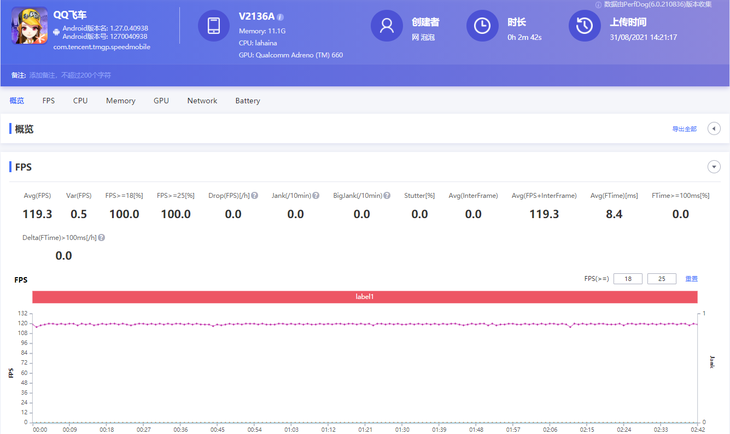Click the phone device icon

point(213,26)
